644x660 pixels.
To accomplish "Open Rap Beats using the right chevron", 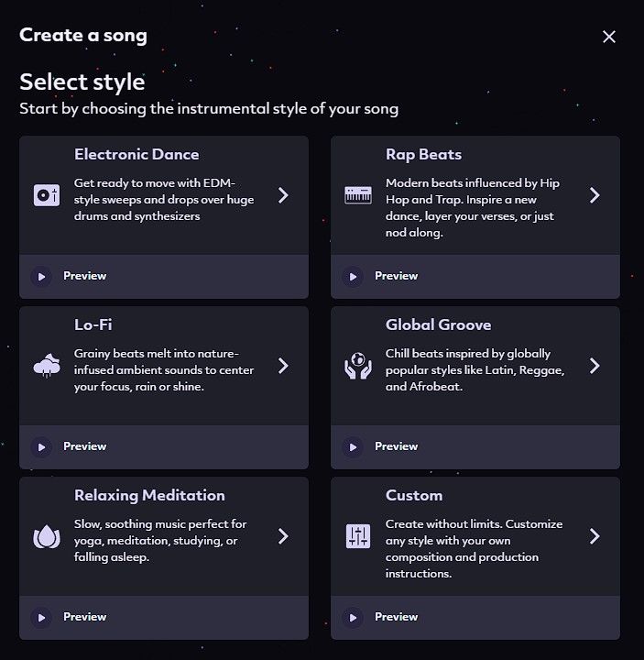I will coord(595,195).
